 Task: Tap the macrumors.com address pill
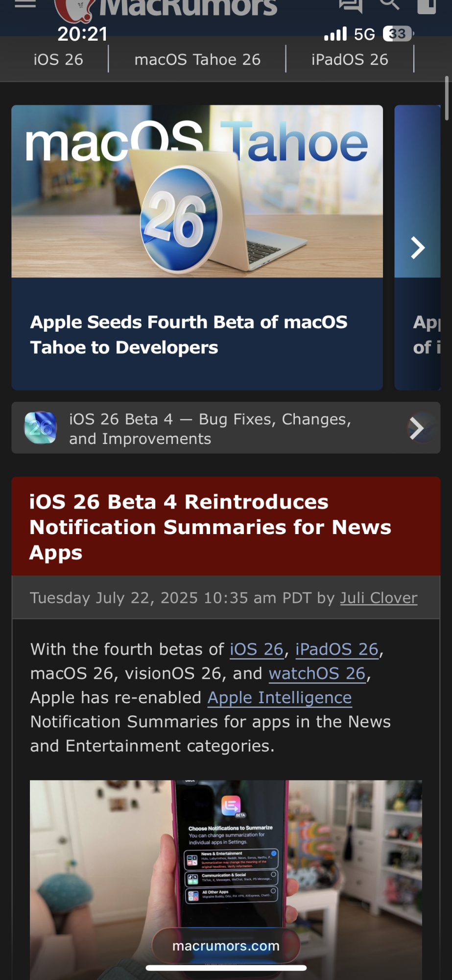[x=226, y=946]
